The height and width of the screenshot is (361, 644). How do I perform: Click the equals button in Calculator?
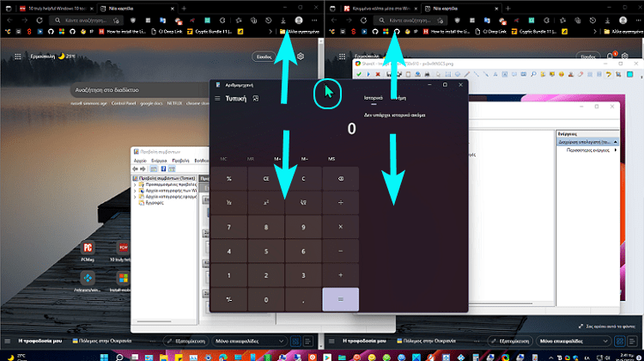click(341, 300)
